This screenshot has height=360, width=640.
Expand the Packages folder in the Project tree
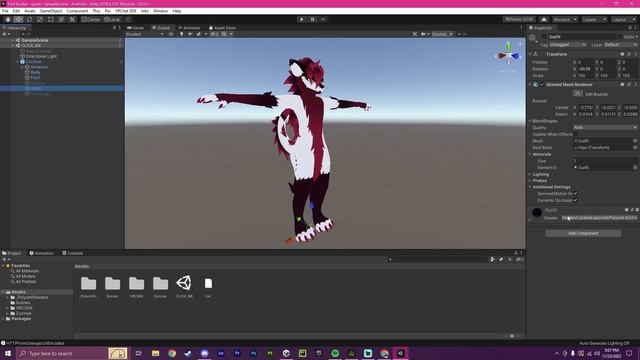(3, 318)
